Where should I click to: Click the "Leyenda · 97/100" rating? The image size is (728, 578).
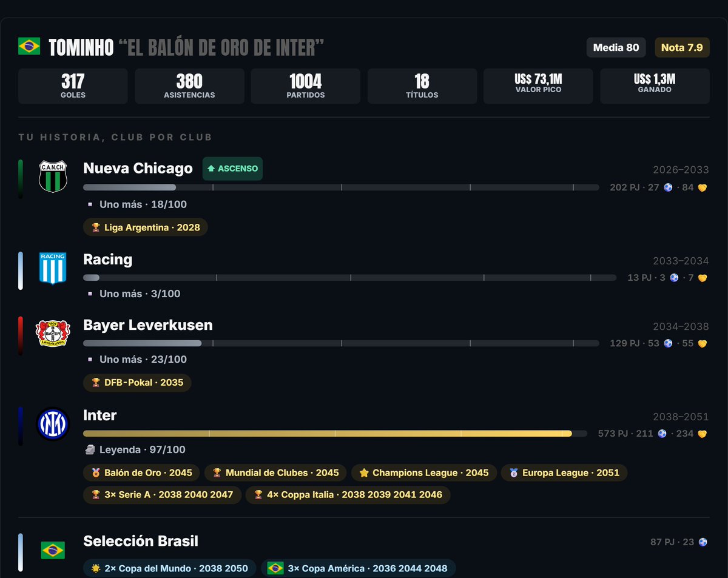(143, 449)
